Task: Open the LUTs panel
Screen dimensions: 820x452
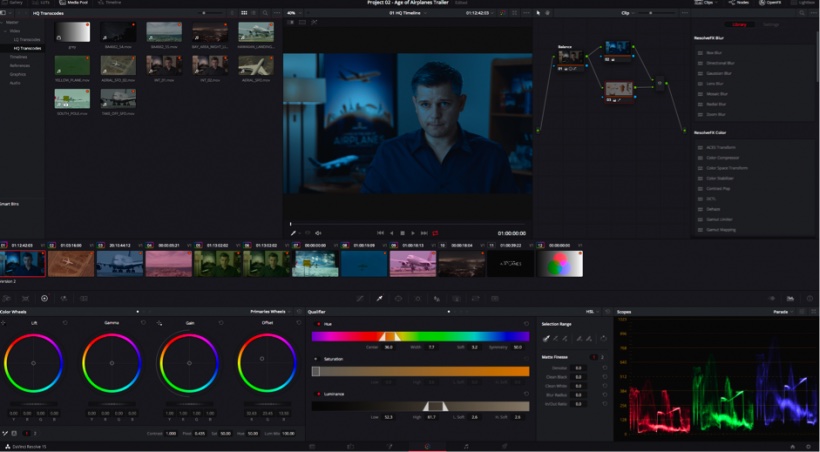Action: pyautogui.click(x=41, y=3)
